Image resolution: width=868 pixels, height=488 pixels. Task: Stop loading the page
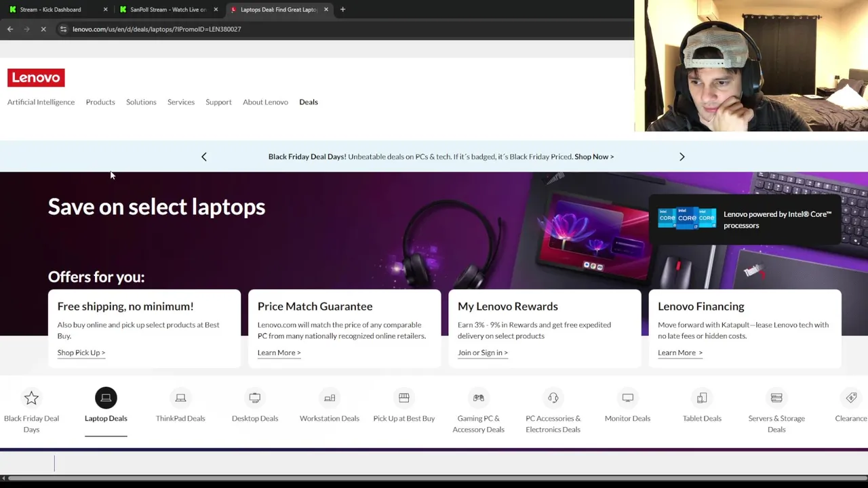click(x=43, y=29)
